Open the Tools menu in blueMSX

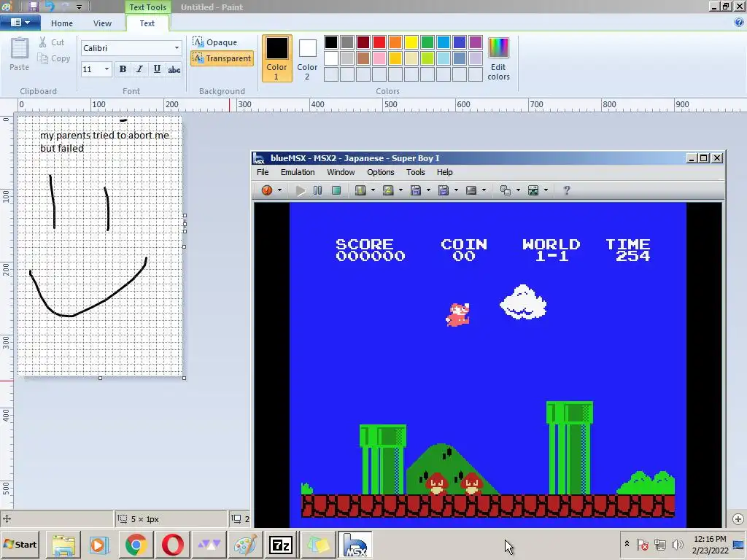[x=415, y=172]
